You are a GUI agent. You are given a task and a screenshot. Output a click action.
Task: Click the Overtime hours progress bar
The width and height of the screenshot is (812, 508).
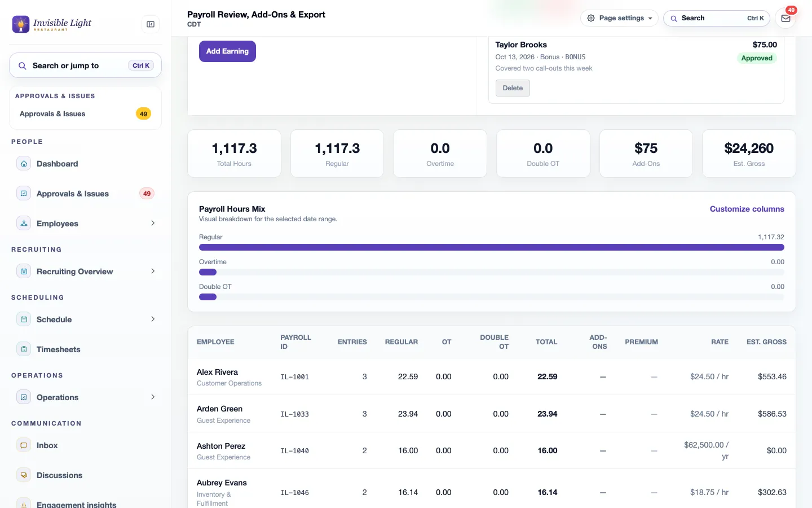[x=492, y=272]
